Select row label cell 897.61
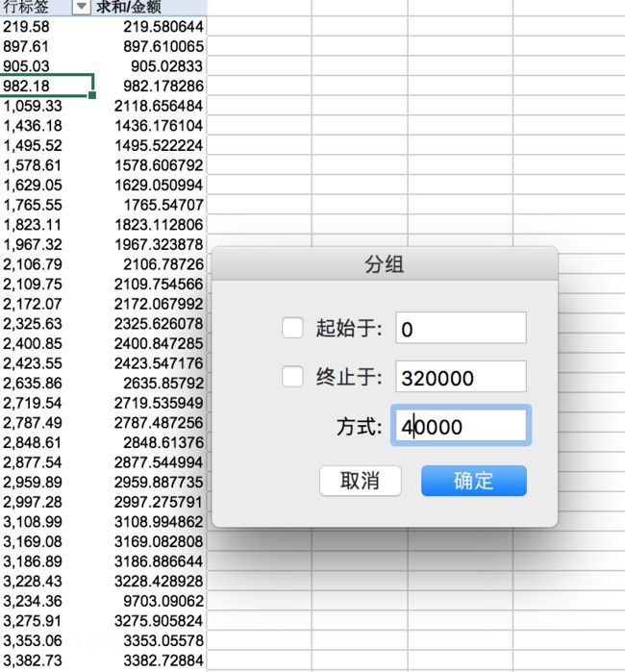 tap(47, 46)
